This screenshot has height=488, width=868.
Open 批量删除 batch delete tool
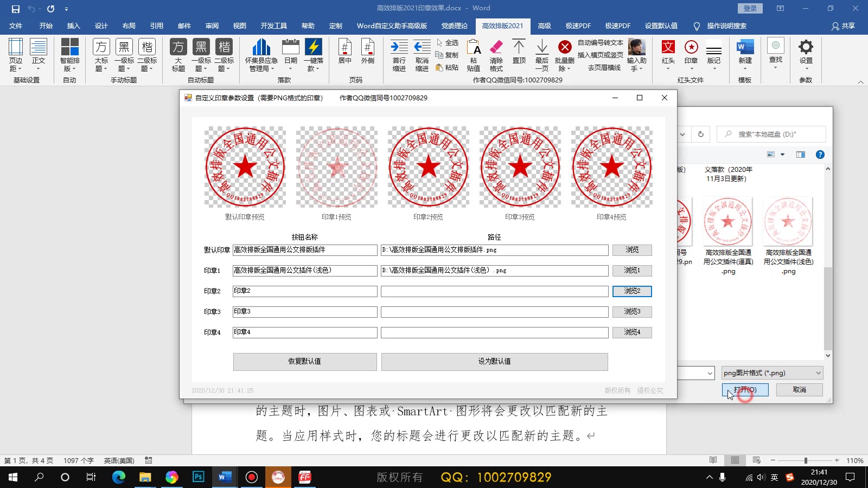click(565, 55)
